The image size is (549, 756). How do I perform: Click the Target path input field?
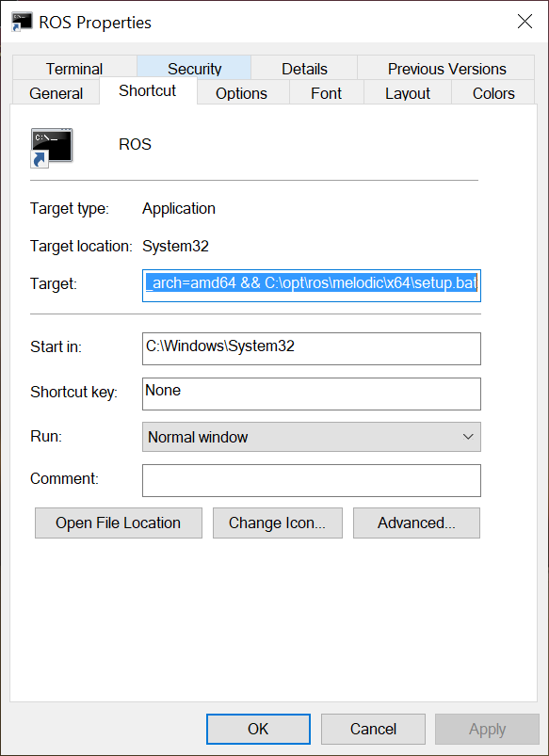pyautogui.click(x=312, y=285)
